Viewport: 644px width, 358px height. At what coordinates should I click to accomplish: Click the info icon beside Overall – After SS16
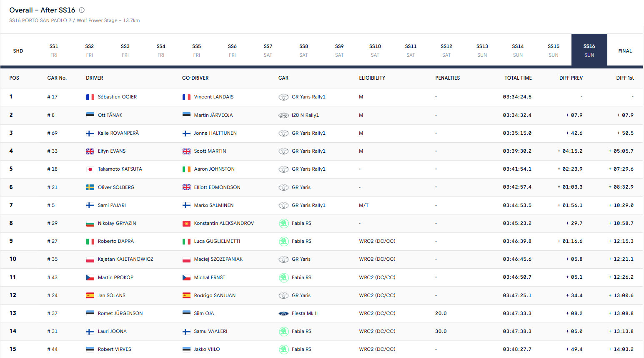point(82,10)
